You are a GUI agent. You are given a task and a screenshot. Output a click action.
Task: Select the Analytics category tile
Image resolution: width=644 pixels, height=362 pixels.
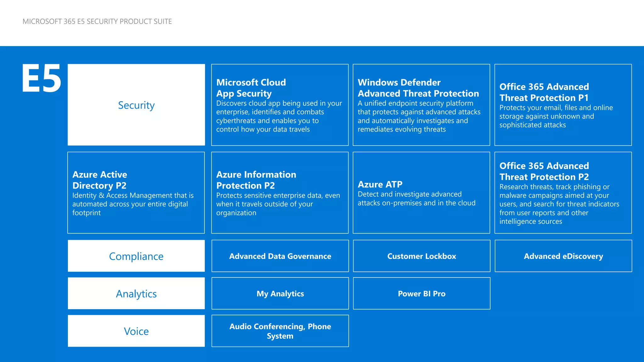click(x=136, y=293)
